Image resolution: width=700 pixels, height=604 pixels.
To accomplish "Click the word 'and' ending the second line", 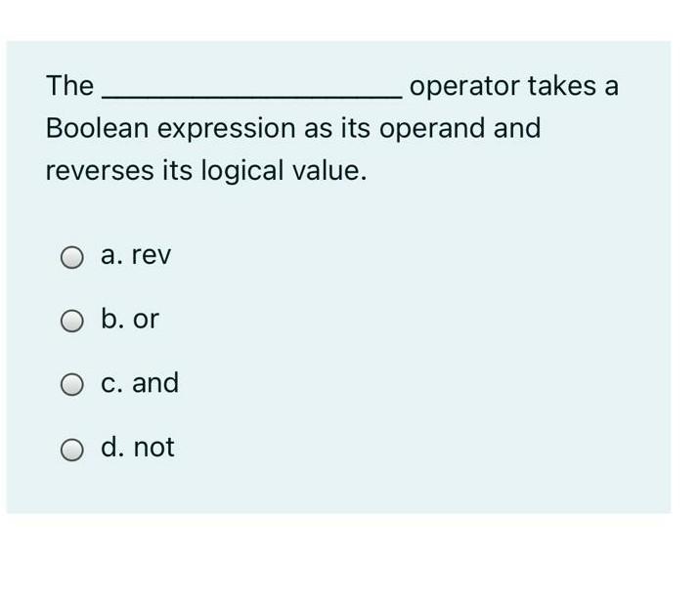I will click(517, 128).
